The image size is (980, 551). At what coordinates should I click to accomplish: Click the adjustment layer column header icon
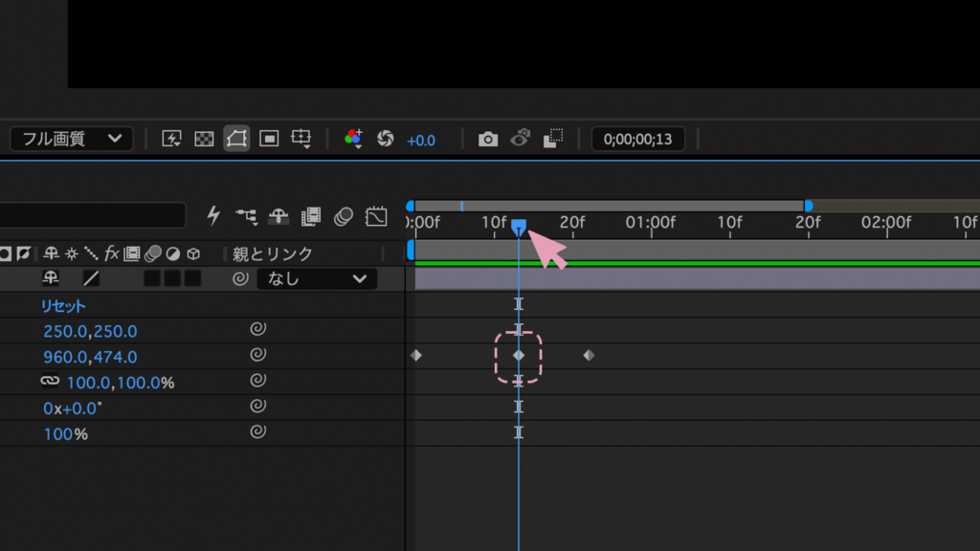(173, 253)
